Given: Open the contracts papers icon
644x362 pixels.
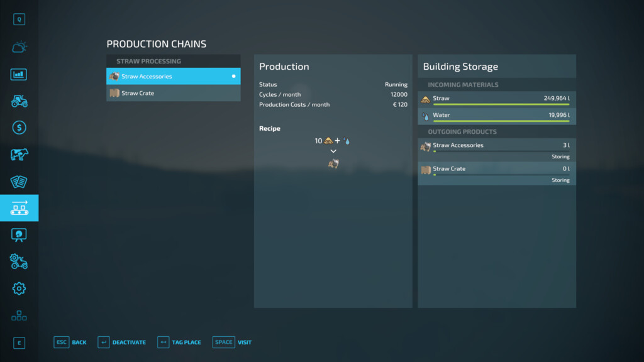Looking at the screenshot, I should (19, 182).
